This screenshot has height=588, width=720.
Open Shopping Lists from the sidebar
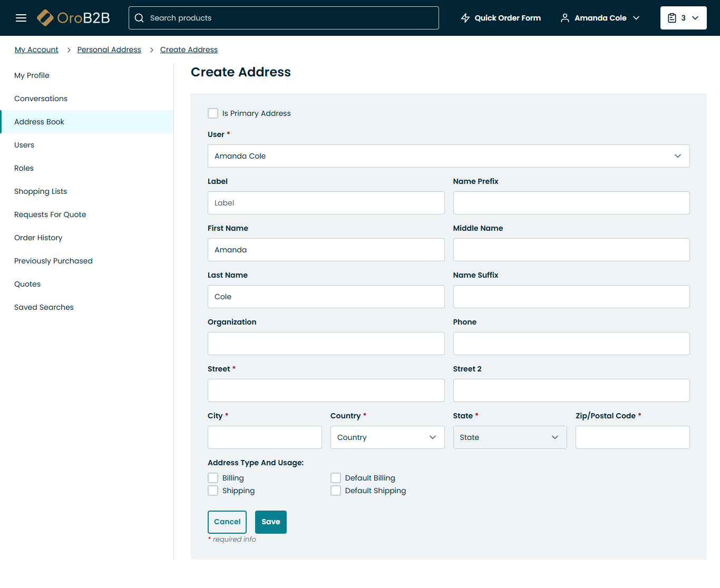click(41, 191)
